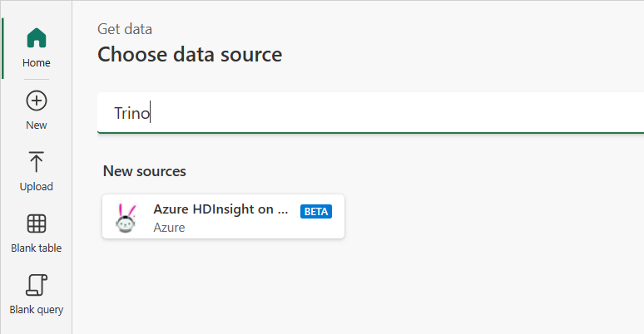The height and width of the screenshot is (334, 644).
Task: Click the Home house icon
Action: pos(37,38)
